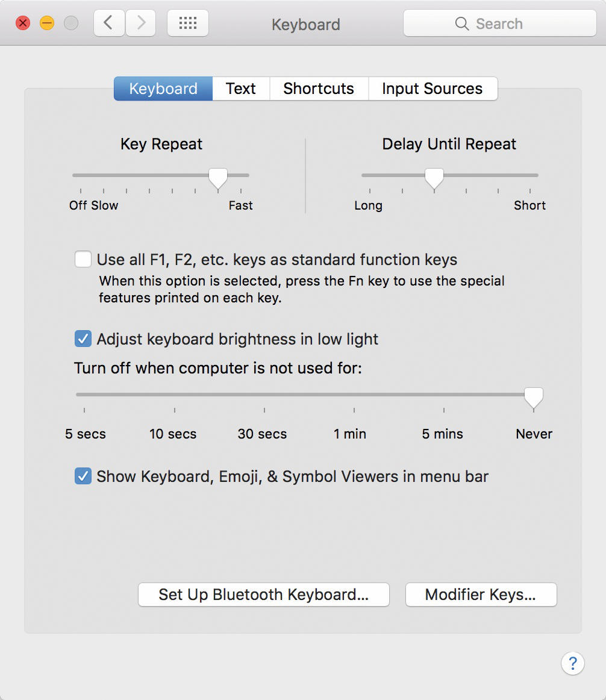This screenshot has width=606, height=700.
Task: Click the Key Repeat slider thumb
Action: click(x=218, y=178)
